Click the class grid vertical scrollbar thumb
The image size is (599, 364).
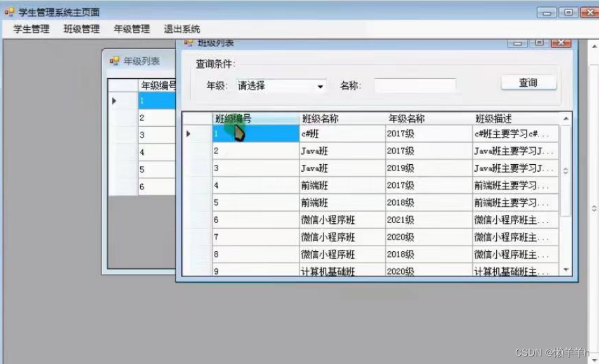point(566,171)
